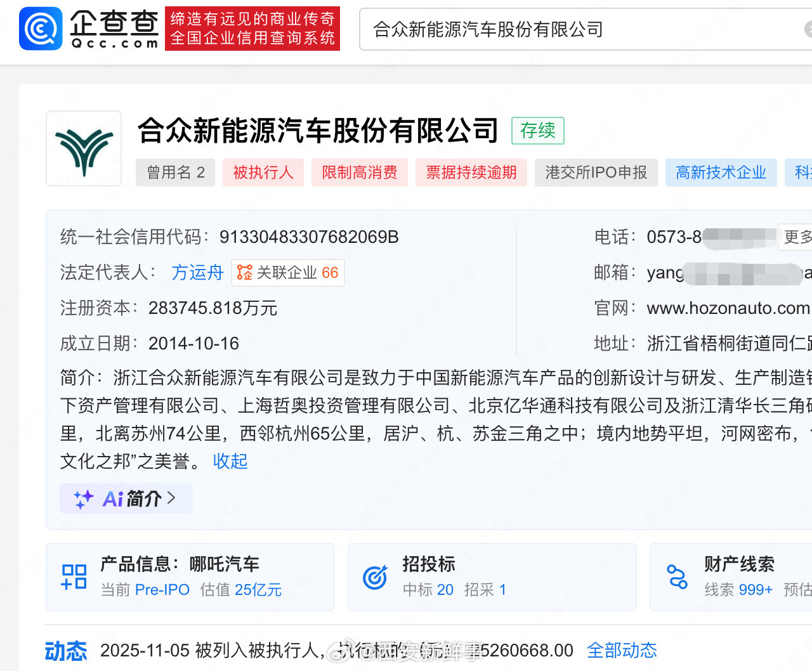
Task: Open the 招投标 card title
Action: [x=429, y=564]
